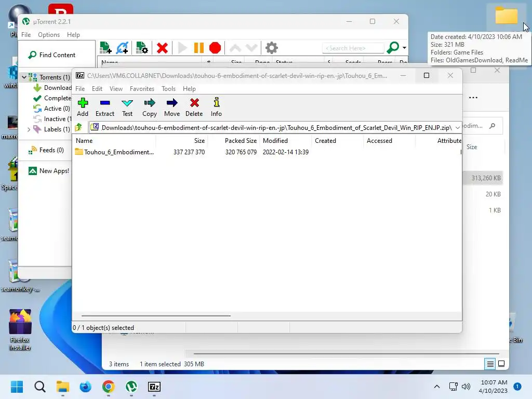Open the 7-Zip Help menu
The width and height of the screenshot is (532, 399).
tap(189, 88)
